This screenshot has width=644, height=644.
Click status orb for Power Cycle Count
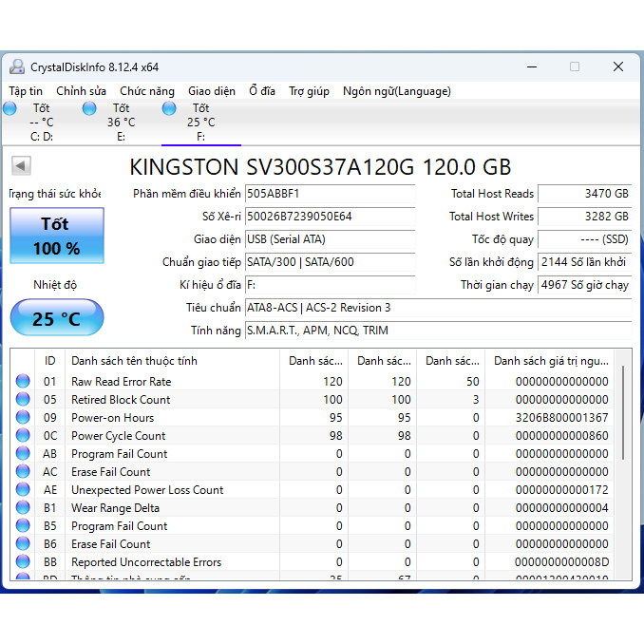point(23,435)
